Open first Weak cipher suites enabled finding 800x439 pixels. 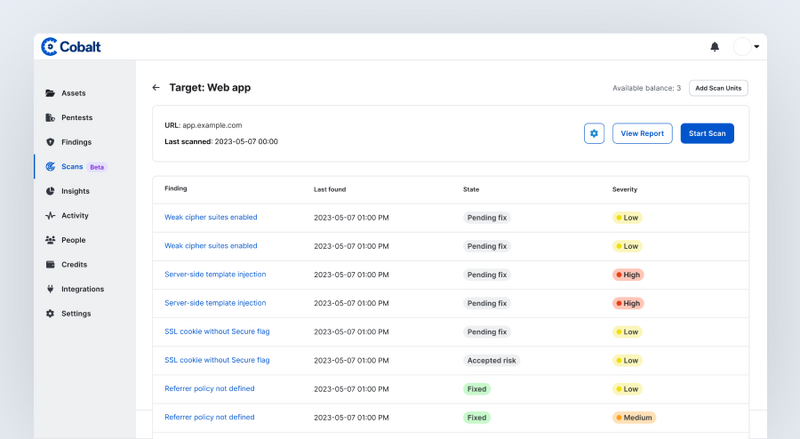[x=211, y=217]
